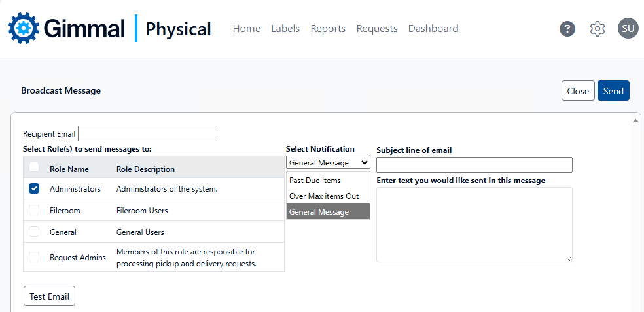This screenshot has width=644, height=312.
Task: Click 'Fileroom Users' description
Action: tap(142, 211)
